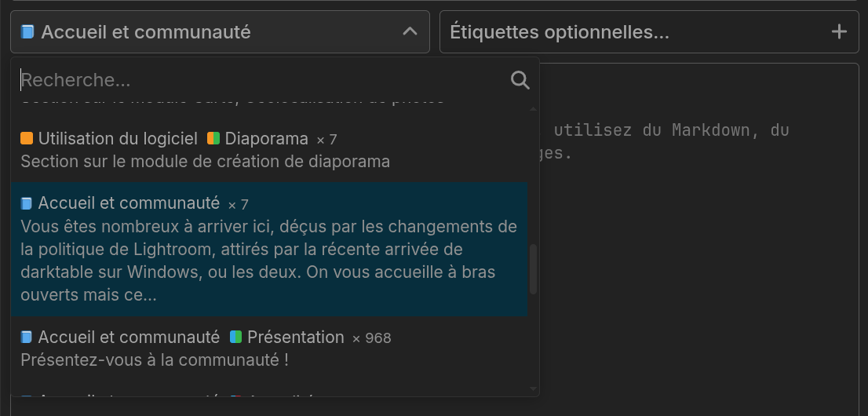Image resolution: width=868 pixels, height=416 pixels.
Task: Click the blue-green Présentation badge icon
Action: point(235,337)
